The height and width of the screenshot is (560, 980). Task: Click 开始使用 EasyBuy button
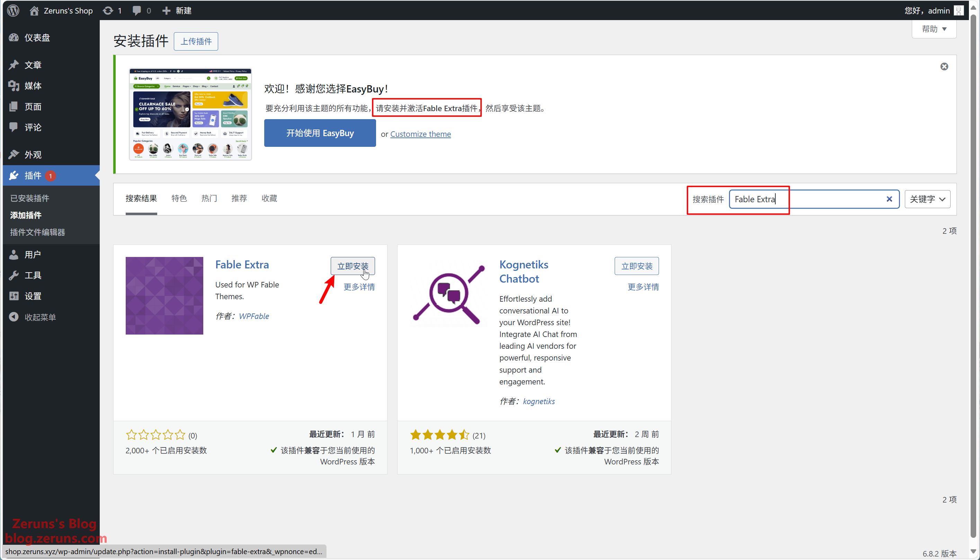[x=320, y=133]
